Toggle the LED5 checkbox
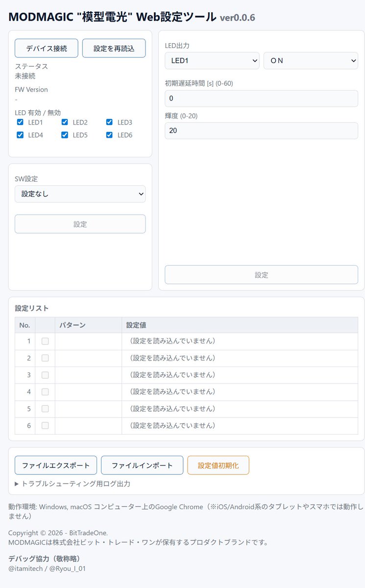The width and height of the screenshot is (365, 588). (x=65, y=135)
